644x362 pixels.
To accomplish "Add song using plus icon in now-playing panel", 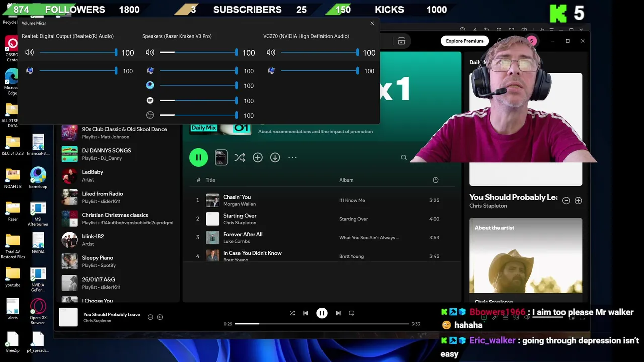I will coord(578,200).
